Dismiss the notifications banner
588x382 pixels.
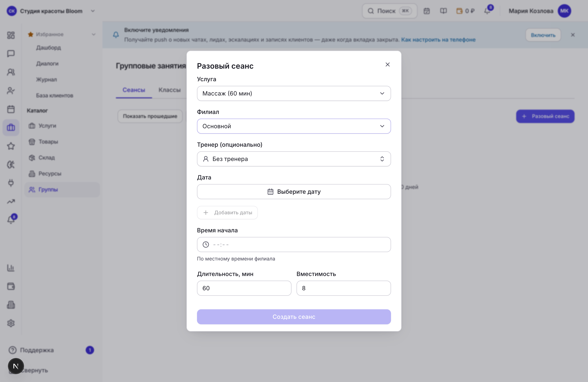click(x=573, y=35)
